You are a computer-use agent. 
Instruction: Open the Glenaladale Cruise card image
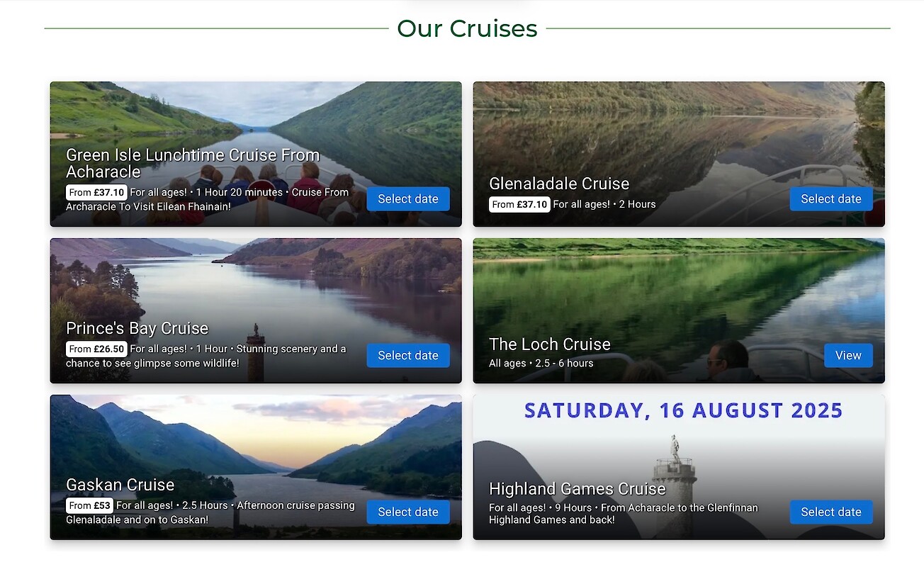(x=678, y=128)
